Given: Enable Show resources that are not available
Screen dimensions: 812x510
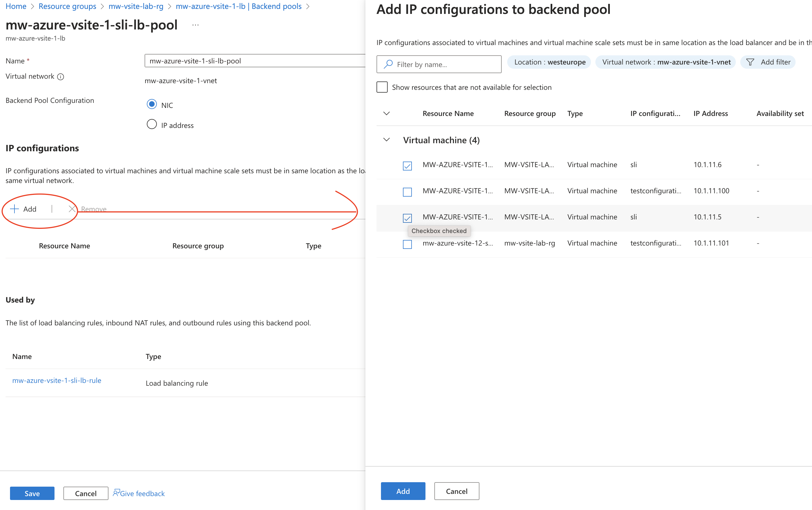Looking at the screenshot, I should (382, 87).
